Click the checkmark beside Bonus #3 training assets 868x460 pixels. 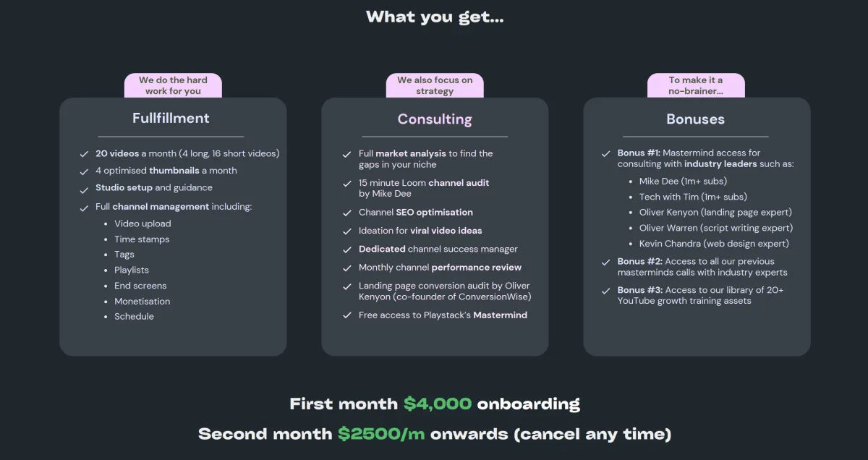tap(606, 291)
